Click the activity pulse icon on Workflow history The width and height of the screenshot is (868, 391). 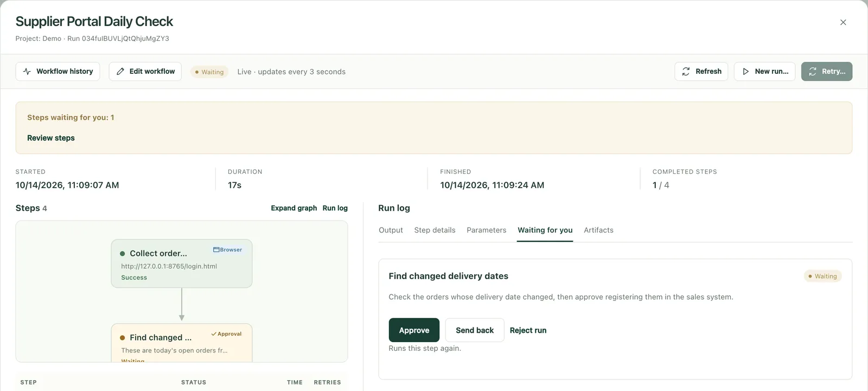click(27, 71)
